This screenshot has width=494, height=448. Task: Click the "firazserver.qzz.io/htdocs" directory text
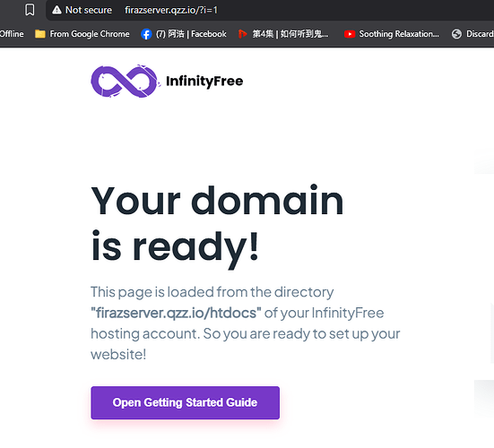pos(176,313)
